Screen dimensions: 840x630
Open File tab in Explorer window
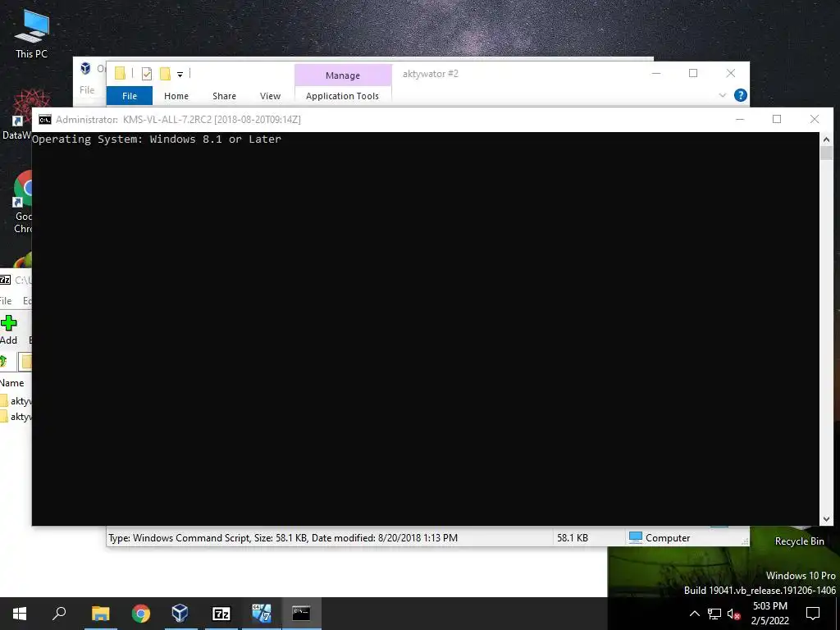130,96
